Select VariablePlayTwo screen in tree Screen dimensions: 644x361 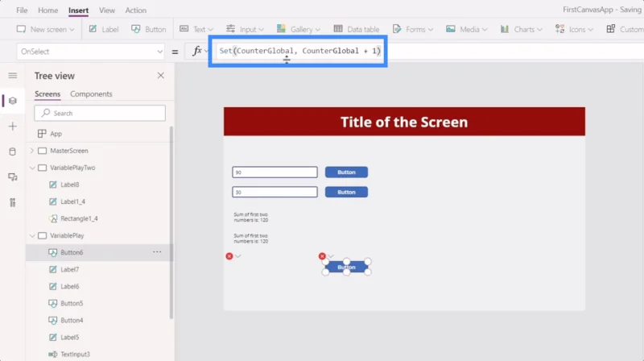click(72, 168)
